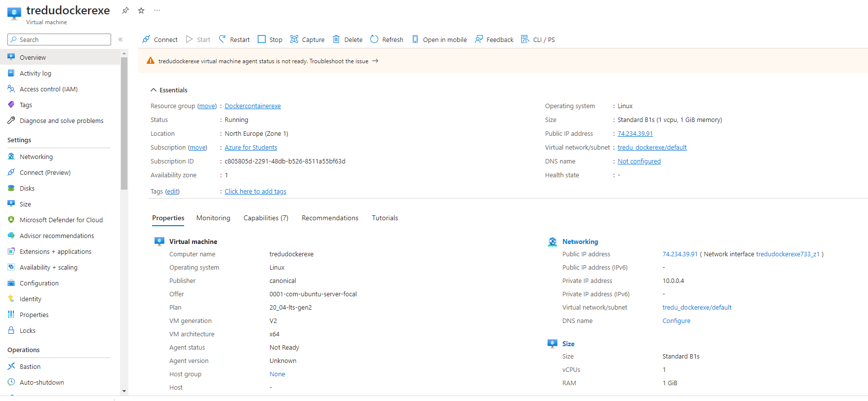Click the Configuration sidebar icon
The height and width of the screenshot is (401, 868).
pos(11,283)
